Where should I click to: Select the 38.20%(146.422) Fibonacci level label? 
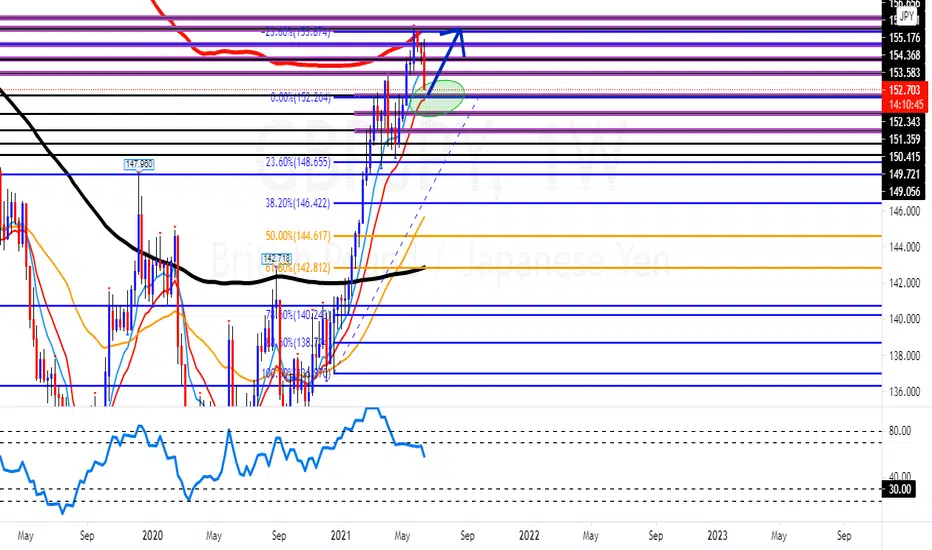298,203
